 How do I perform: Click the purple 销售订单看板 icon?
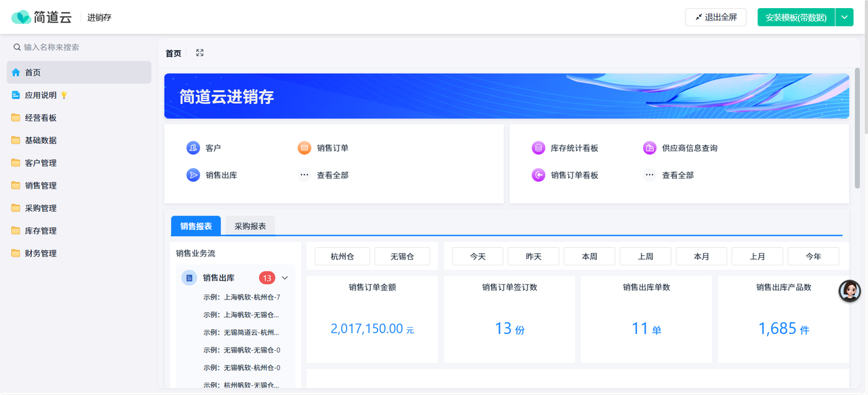pos(538,175)
